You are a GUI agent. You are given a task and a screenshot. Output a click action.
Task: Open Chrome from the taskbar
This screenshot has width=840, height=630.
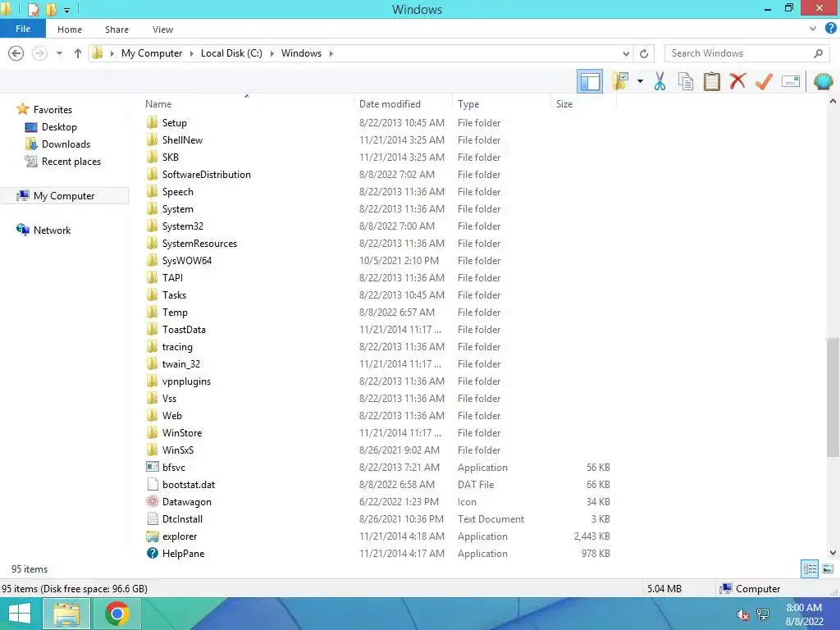(x=117, y=614)
